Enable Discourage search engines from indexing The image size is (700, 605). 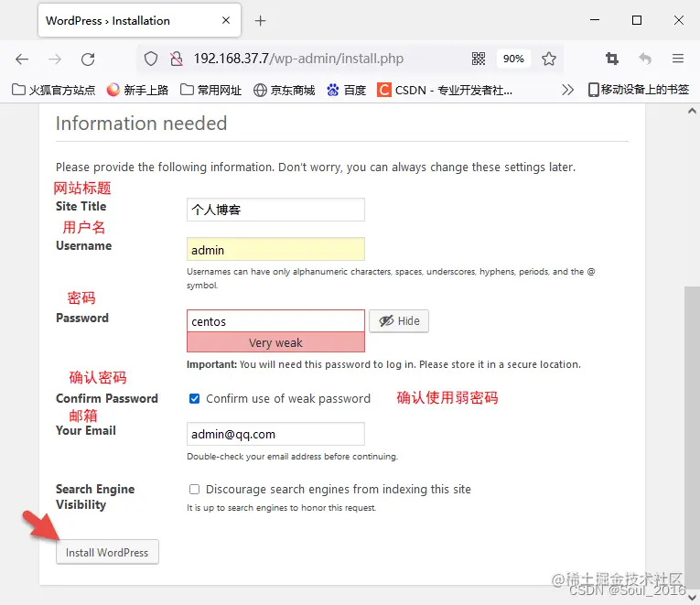(194, 490)
